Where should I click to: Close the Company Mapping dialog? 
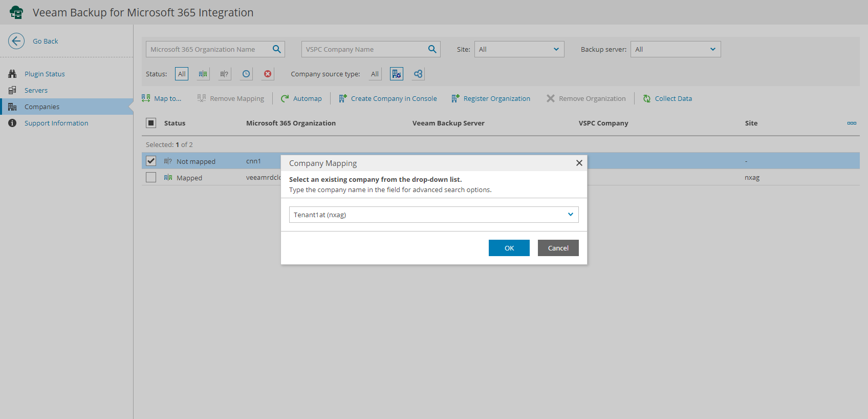(579, 163)
